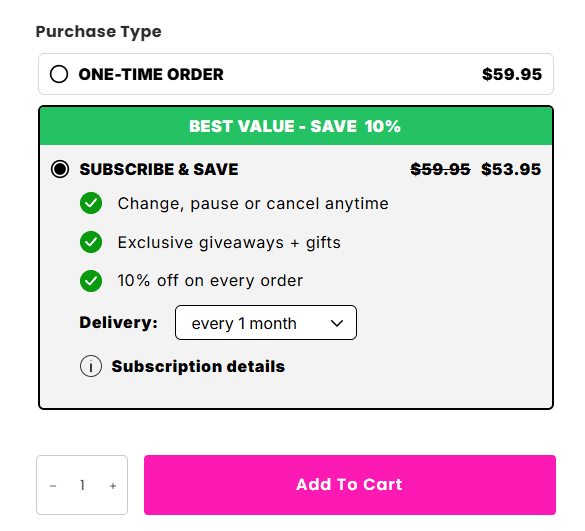Click green checkmark beside 10% off
This screenshot has width=585, height=531.
tap(91, 281)
